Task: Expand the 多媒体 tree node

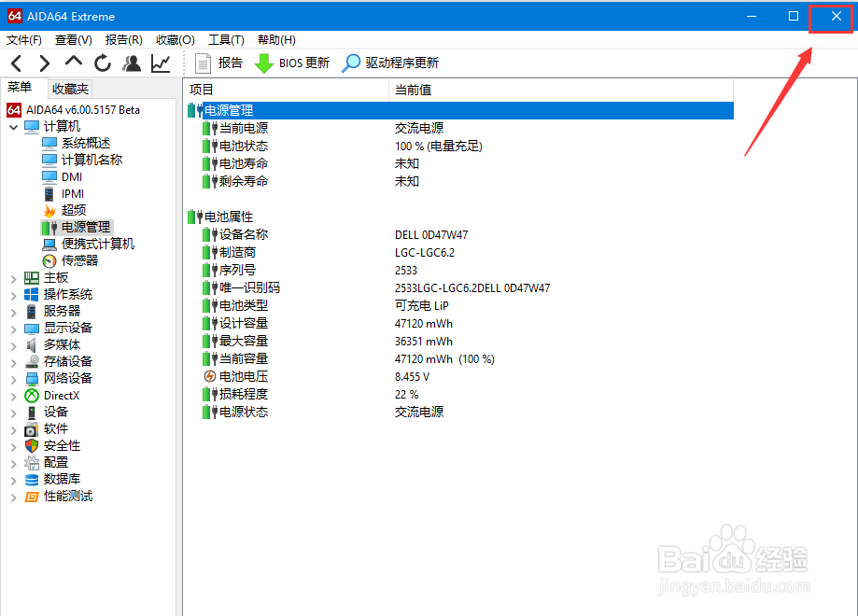Action: [14, 345]
